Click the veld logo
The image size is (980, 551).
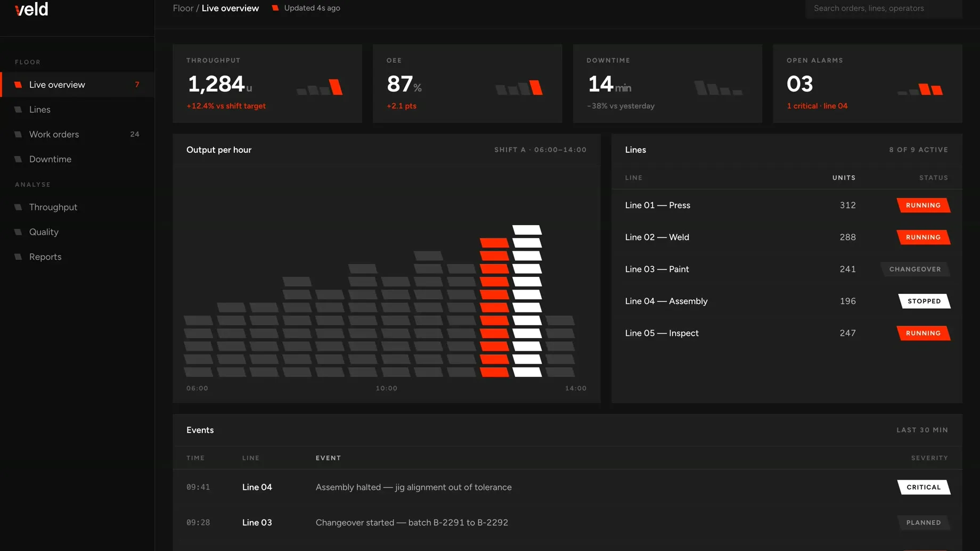point(31,9)
